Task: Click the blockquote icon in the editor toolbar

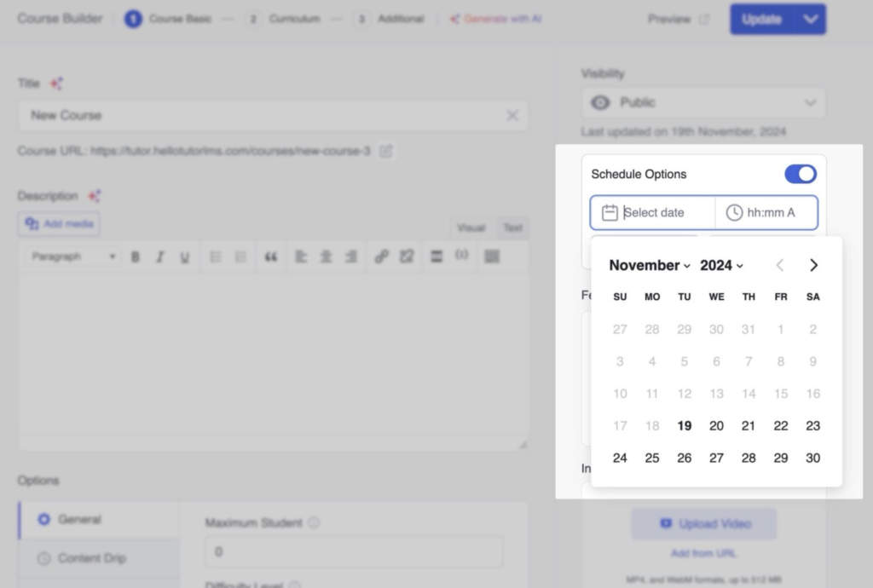Action: pyautogui.click(x=271, y=257)
